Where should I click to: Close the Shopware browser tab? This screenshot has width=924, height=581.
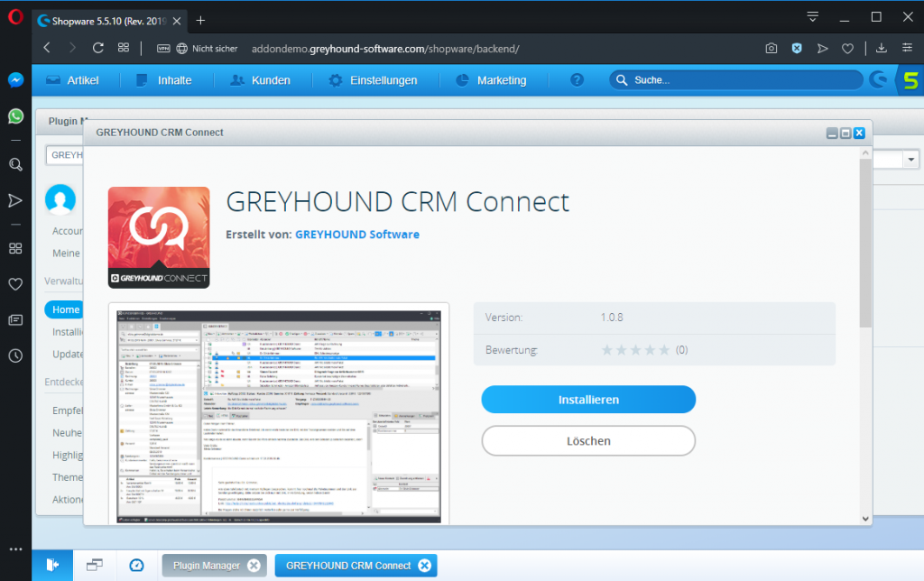177,22
